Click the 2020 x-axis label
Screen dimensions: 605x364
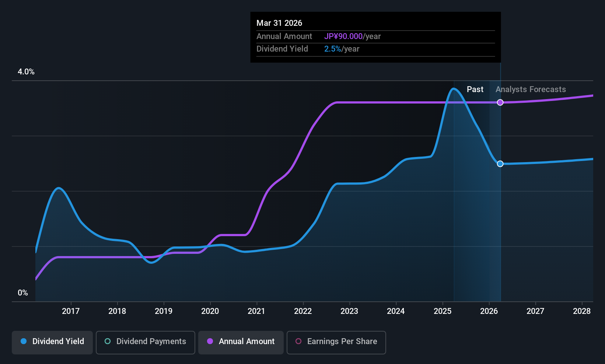point(210,311)
